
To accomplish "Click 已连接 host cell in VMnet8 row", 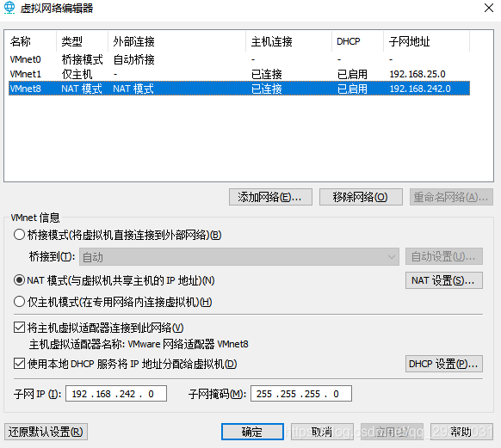I will coord(267,89).
